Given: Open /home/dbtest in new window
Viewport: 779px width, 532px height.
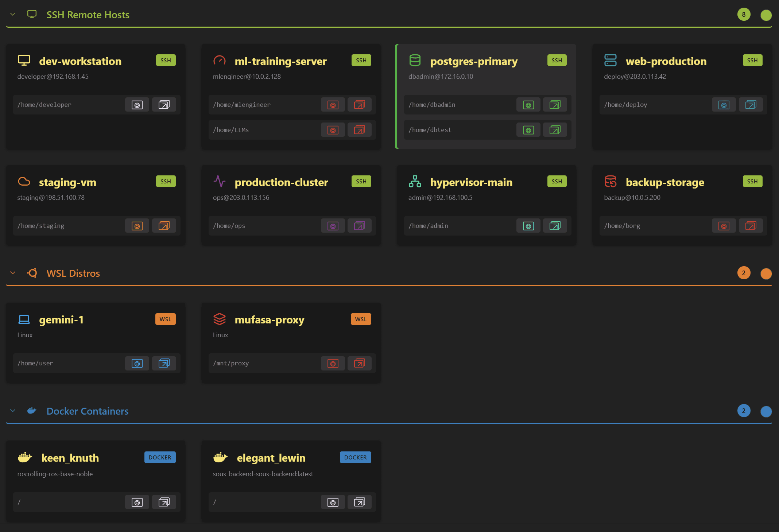Looking at the screenshot, I should coord(555,130).
